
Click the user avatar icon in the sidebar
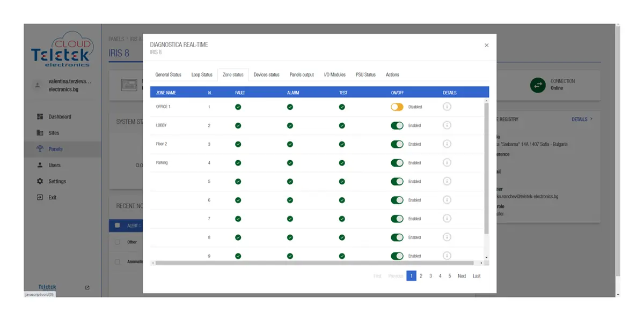[x=38, y=85]
